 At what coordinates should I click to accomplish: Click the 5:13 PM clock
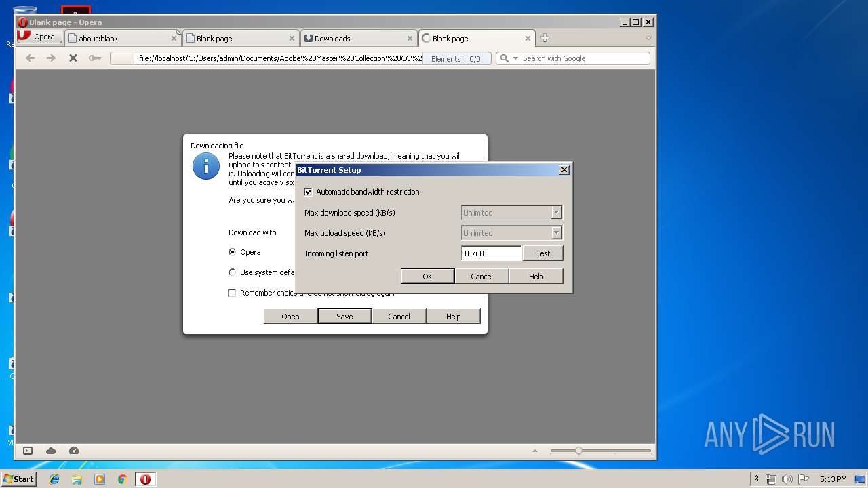coord(833,479)
